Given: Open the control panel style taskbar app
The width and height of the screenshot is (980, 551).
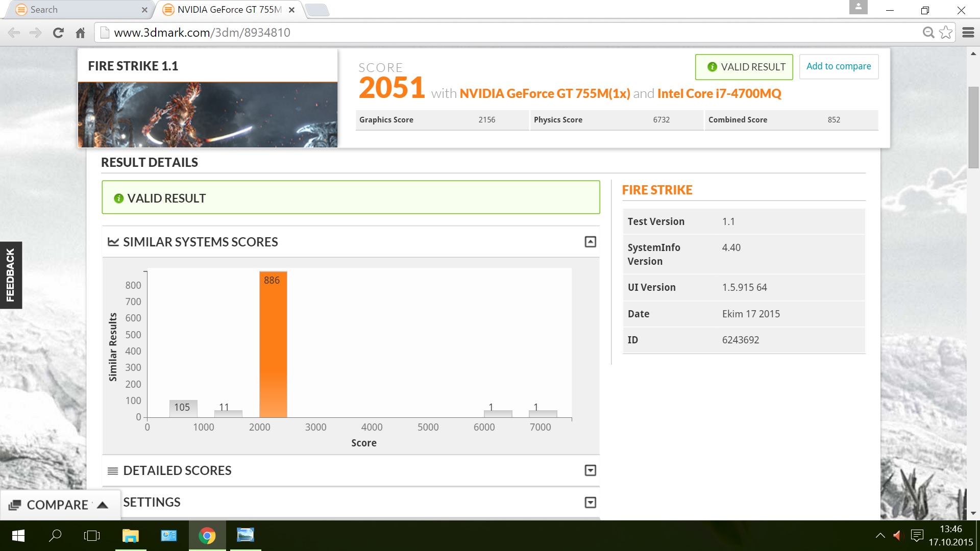Looking at the screenshot, I should click(169, 536).
